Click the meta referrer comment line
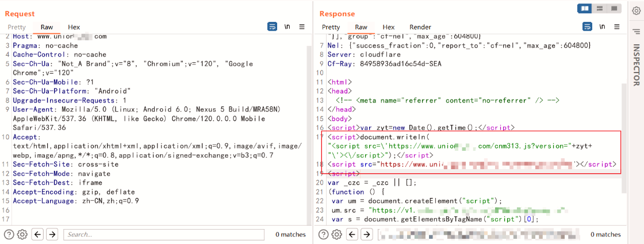 448,100
